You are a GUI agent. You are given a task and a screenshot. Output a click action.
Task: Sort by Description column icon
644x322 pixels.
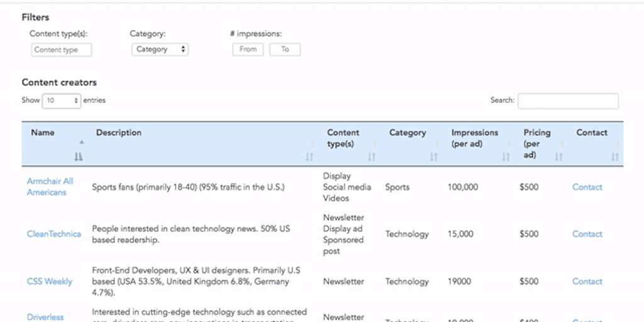(309, 157)
